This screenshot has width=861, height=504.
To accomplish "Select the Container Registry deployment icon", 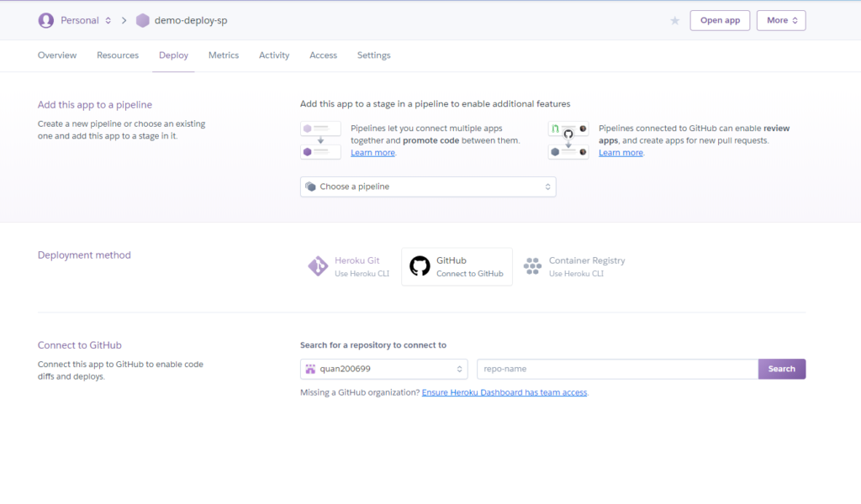I will click(x=532, y=266).
